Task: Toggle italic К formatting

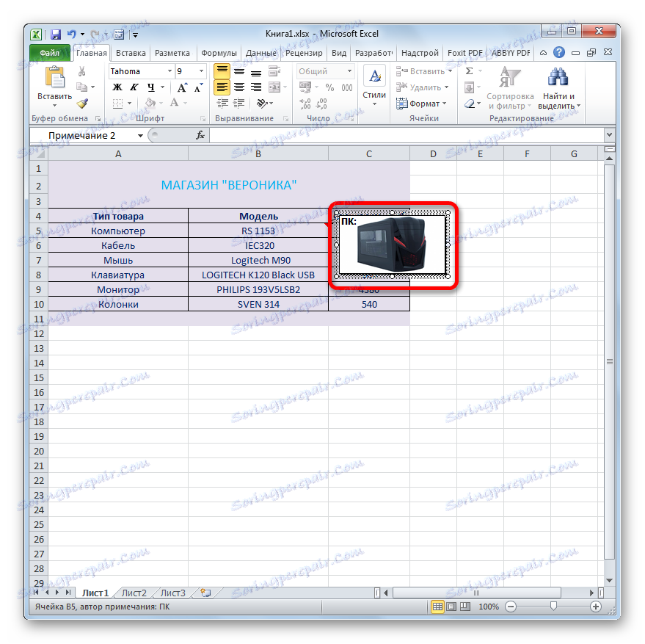Action: point(134,87)
